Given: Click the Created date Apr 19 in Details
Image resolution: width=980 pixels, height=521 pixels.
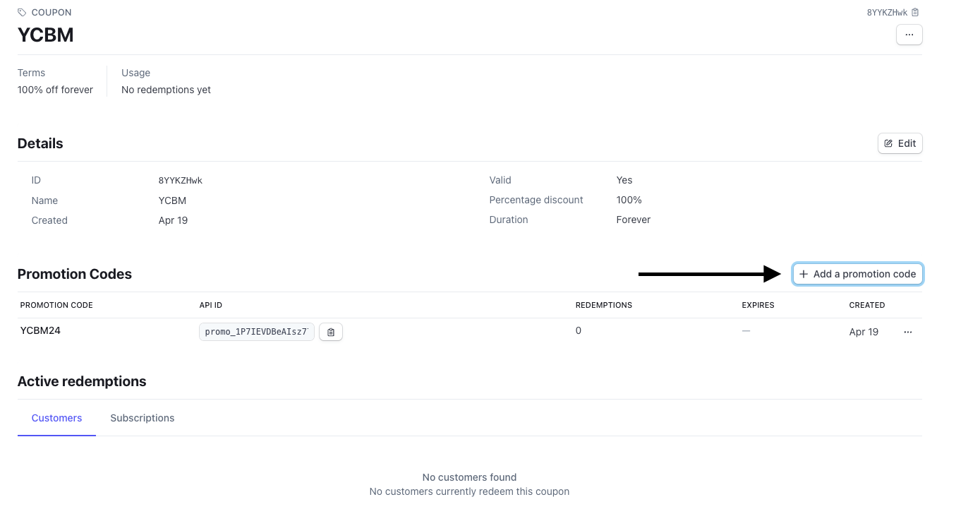Looking at the screenshot, I should pos(173,220).
